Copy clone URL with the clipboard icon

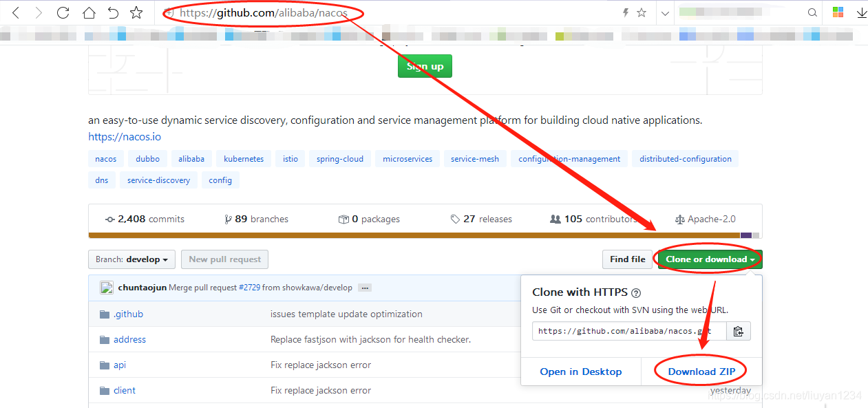(x=738, y=331)
